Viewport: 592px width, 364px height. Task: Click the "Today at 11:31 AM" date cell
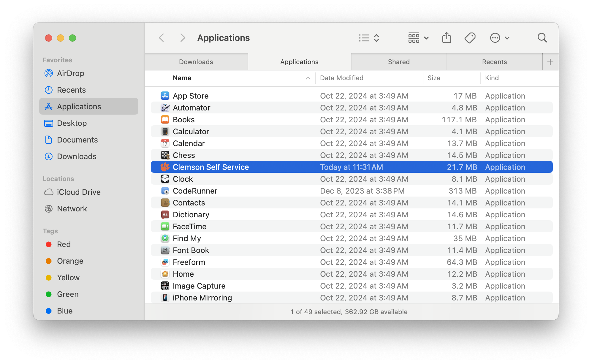pyautogui.click(x=352, y=167)
